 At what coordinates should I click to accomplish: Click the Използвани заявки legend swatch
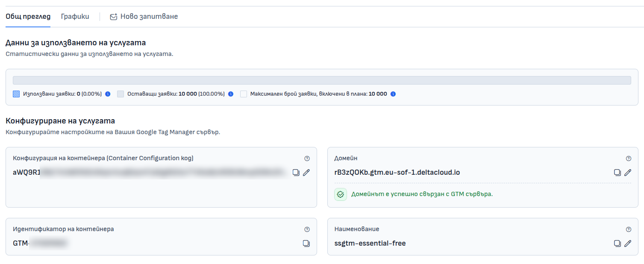tap(16, 94)
